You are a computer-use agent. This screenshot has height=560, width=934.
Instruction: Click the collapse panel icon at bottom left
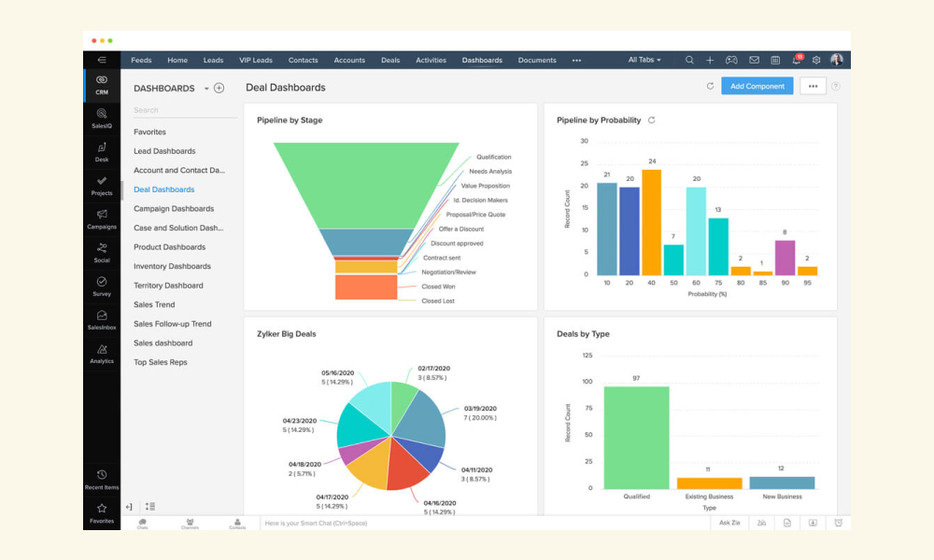129,507
